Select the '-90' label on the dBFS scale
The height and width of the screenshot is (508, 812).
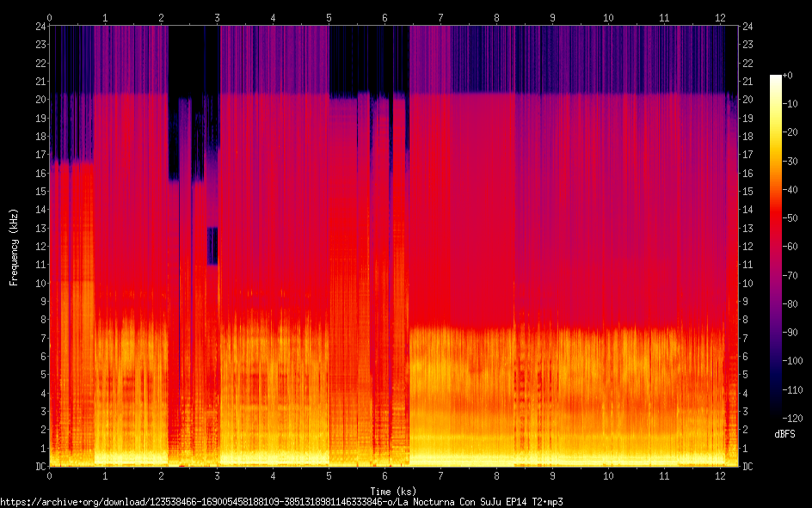pyautogui.click(x=790, y=333)
